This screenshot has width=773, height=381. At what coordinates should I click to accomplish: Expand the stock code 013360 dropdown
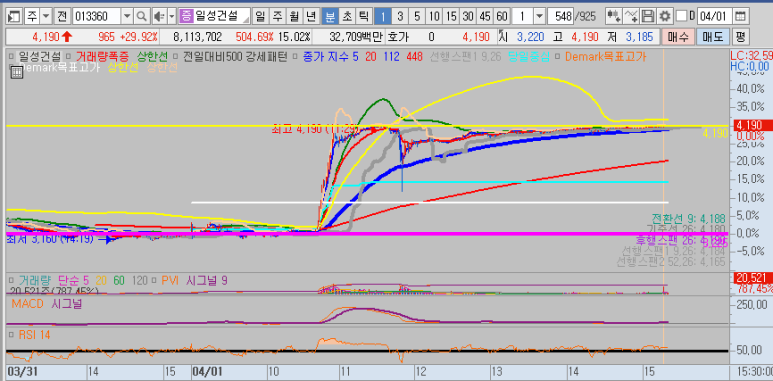[x=127, y=17]
